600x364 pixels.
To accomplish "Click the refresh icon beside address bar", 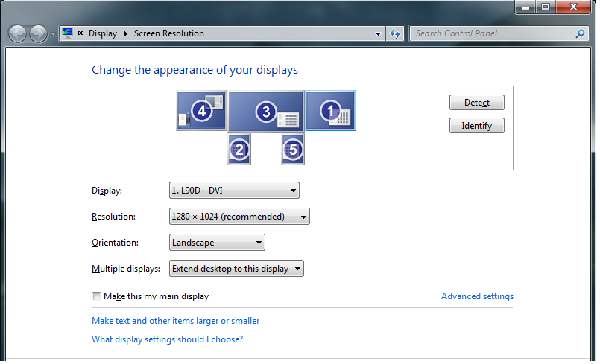I will click(395, 33).
